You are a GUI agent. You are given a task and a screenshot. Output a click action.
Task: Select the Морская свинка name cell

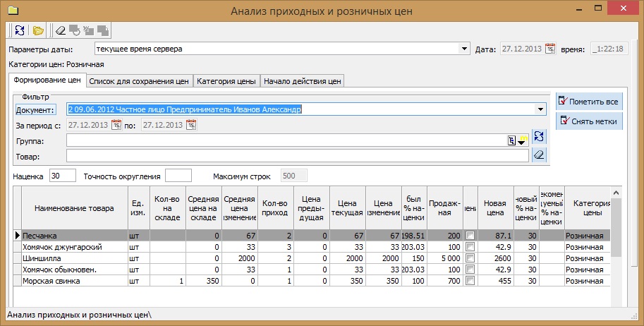pos(74,281)
